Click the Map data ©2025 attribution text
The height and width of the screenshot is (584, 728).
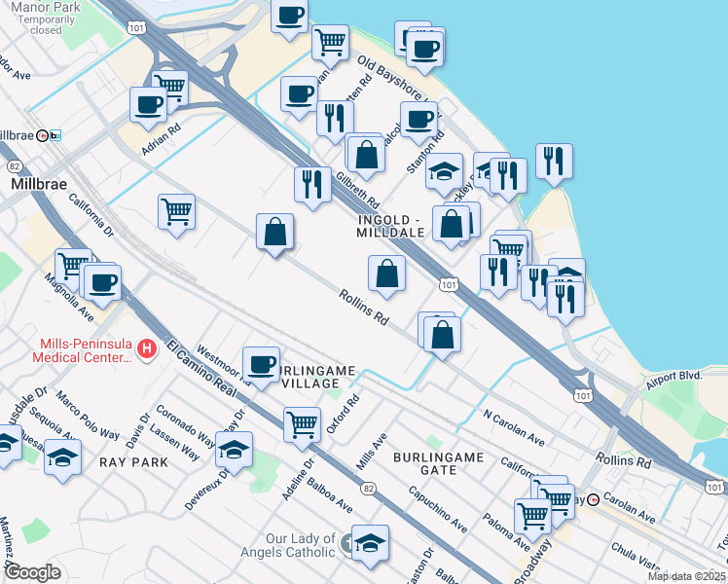[685, 576]
